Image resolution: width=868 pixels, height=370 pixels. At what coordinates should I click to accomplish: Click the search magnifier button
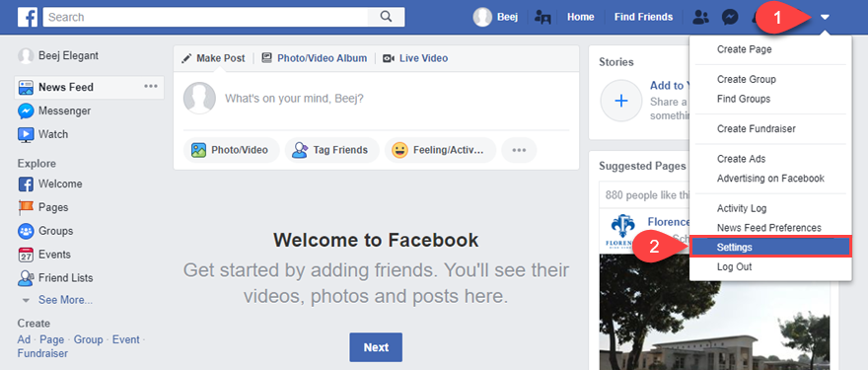[x=387, y=17]
